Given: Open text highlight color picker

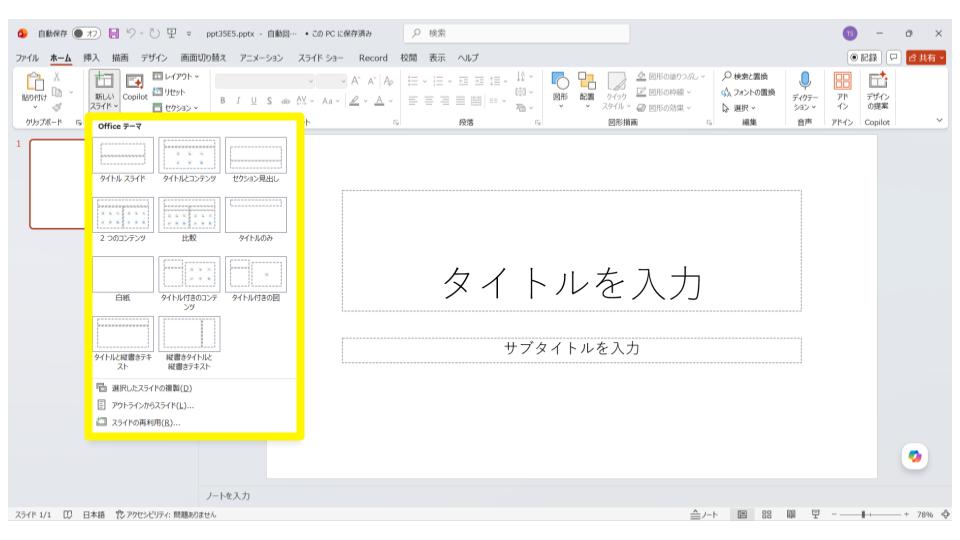Looking at the screenshot, I should pyautogui.click(x=354, y=101).
